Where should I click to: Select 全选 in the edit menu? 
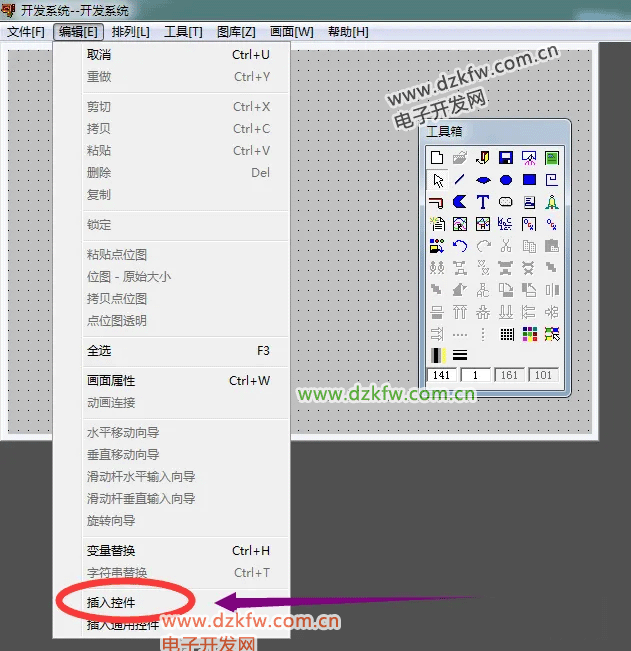(x=99, y=351)
